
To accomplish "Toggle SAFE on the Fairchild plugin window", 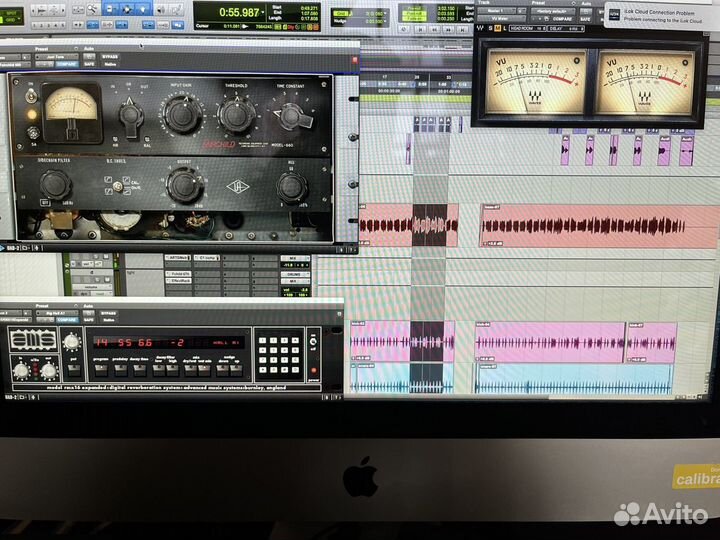I will pos(89,64).
